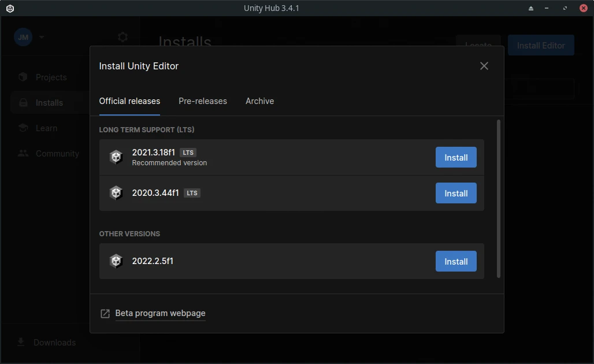Screen dimensions: 594x364
Task: Install Unity 2021.3.18f1 LTS
Action: click(x=456, y=157)
